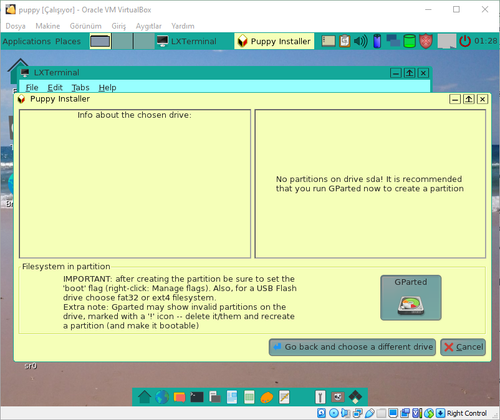Click VirtualBox display status icon
Screen dimensions: 500x420
393,413
